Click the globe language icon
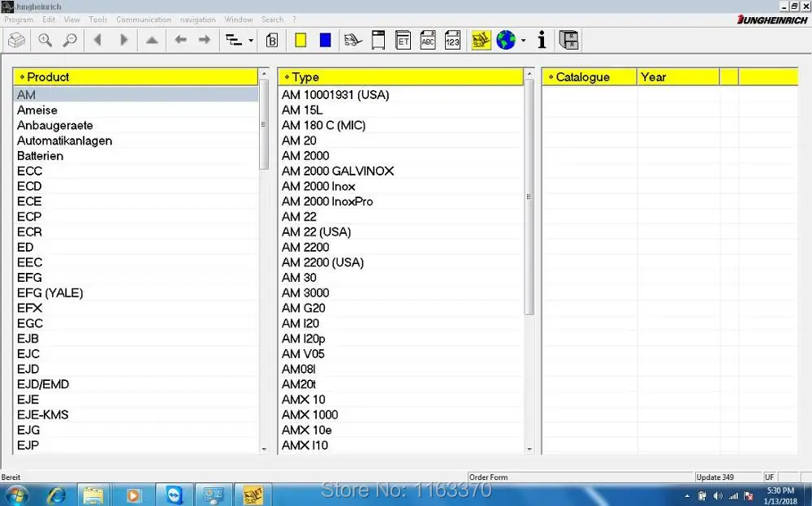 tap(506, 40)
